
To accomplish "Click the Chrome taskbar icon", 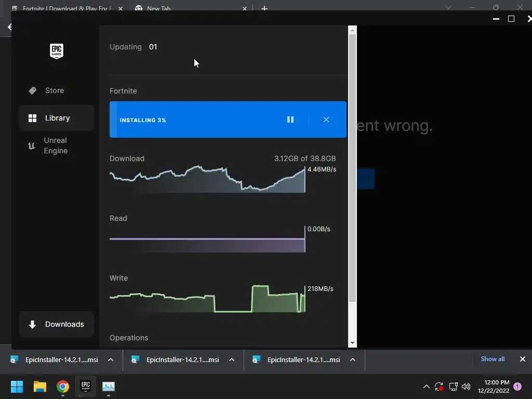I will [x=63, y=387].
